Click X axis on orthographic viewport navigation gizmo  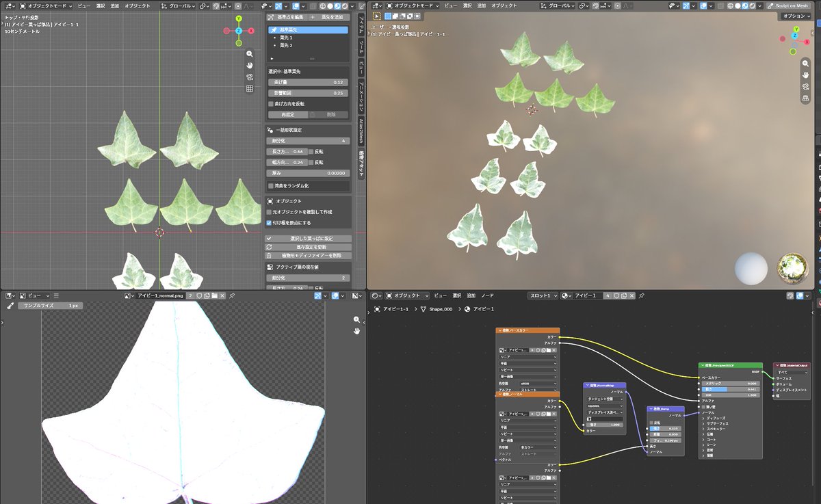251,31
